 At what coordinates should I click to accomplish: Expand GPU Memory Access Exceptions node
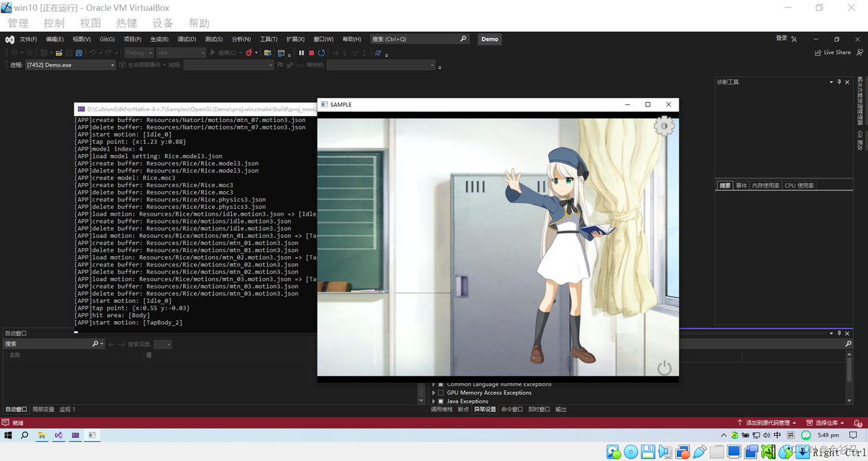(x=433, y=393)
